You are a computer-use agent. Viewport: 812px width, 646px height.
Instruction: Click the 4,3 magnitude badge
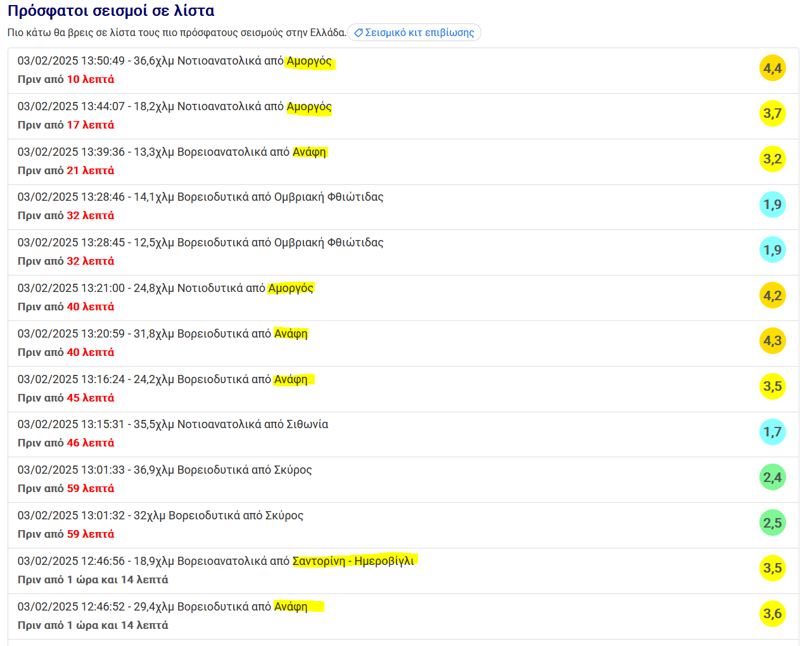[x=773, y=341]
